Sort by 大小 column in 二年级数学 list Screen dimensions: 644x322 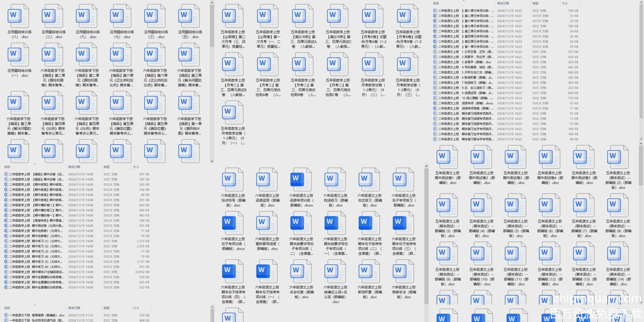point(136,167)
